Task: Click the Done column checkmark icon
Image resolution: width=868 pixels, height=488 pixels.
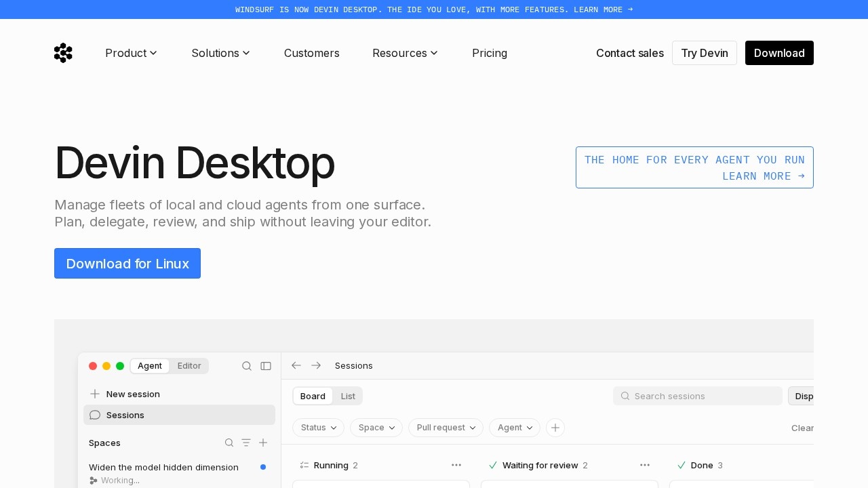Action: 682,465
